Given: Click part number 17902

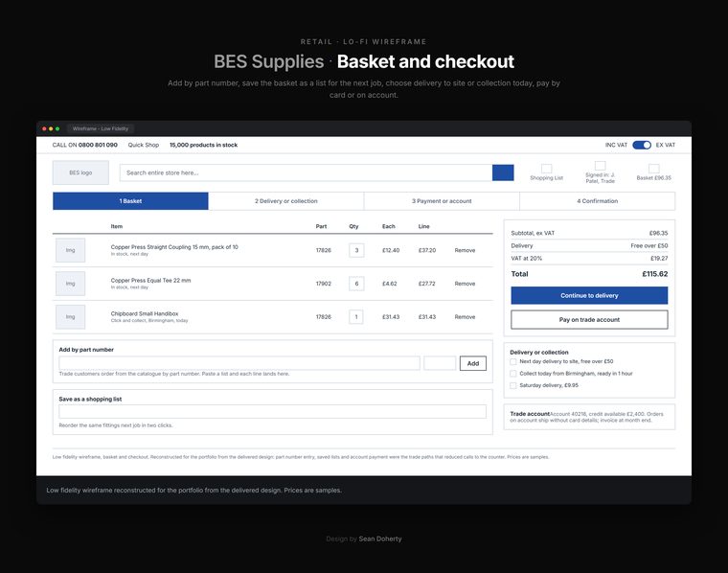Looking at the screenshot, I should [x=324, y=284].
